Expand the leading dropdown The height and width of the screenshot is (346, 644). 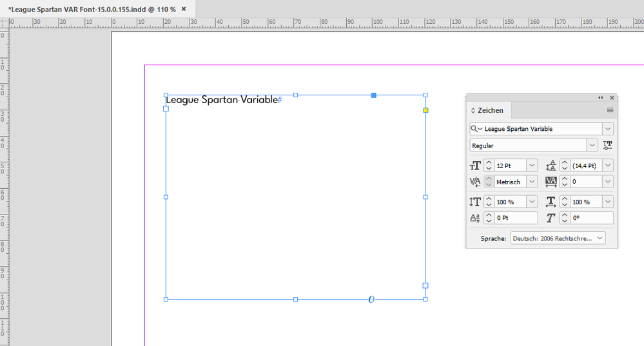click(608, 166)
